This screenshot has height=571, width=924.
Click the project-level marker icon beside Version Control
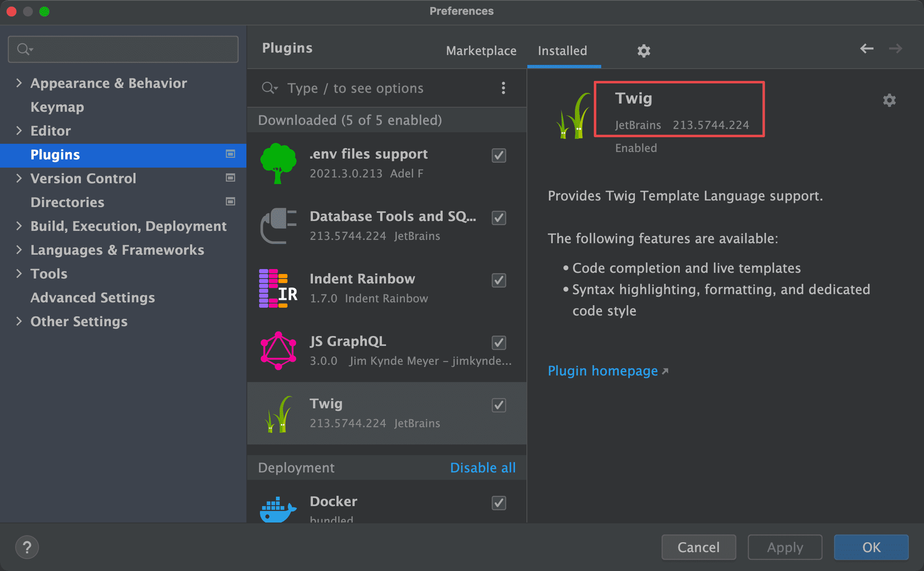click(x=230, y=178)
